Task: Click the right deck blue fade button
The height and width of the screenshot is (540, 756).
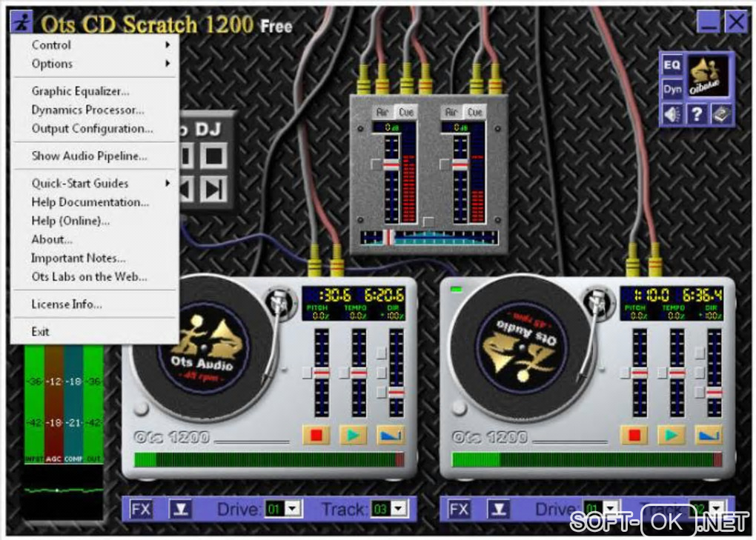Action: click(708, 435)
